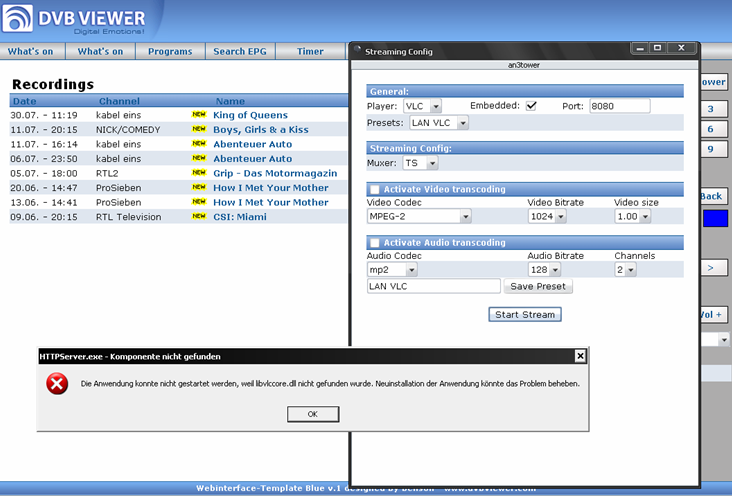Click remote number 3 button
This screenshot has width=732, height=496.
714,109
